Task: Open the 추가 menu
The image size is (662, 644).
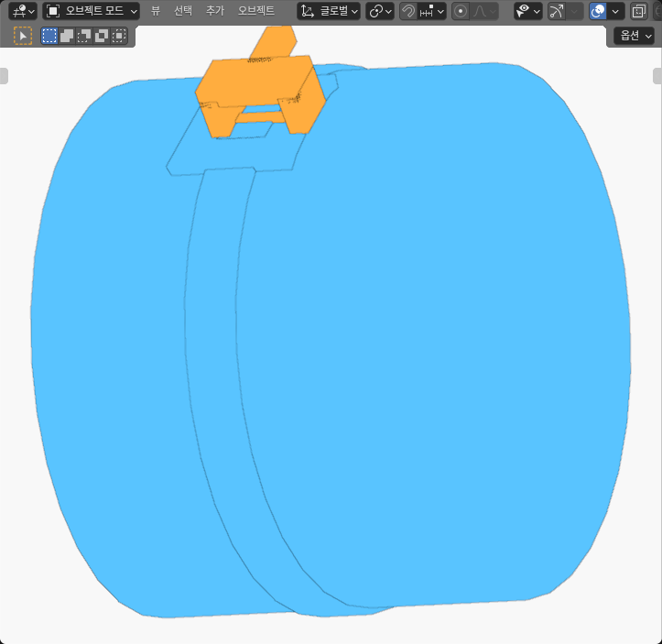Action: (214, 11)
